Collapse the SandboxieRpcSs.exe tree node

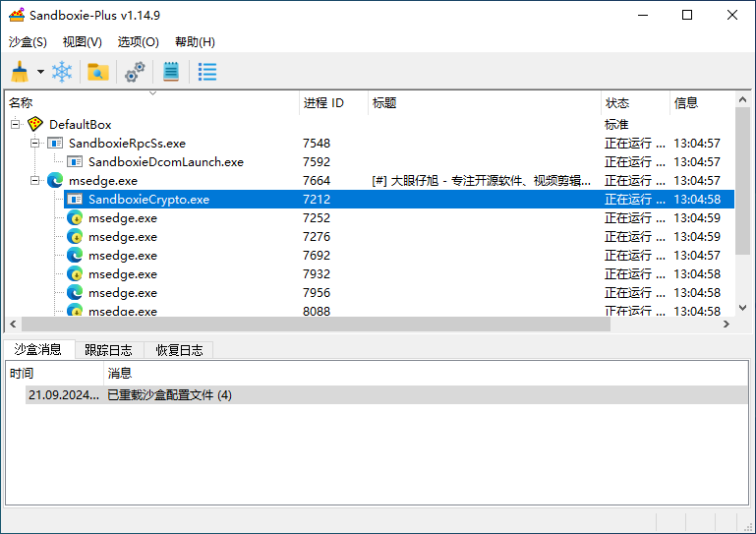34,144
